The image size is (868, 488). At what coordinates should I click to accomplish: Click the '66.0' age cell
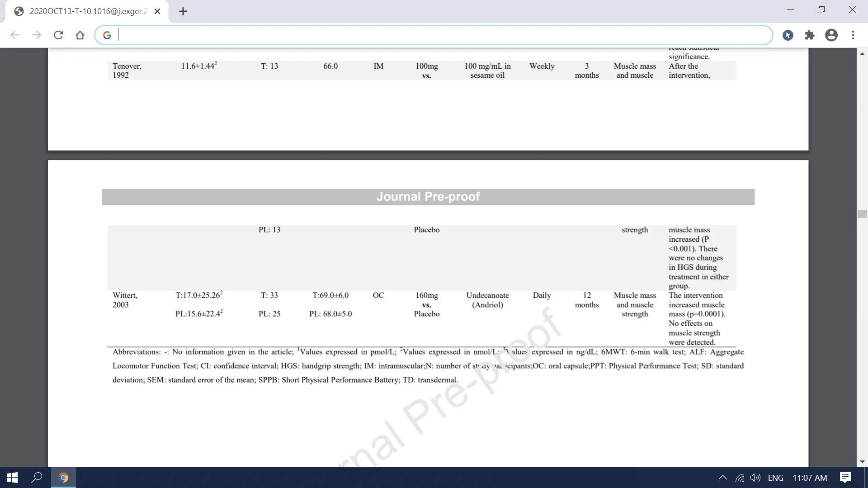point(330,66)
